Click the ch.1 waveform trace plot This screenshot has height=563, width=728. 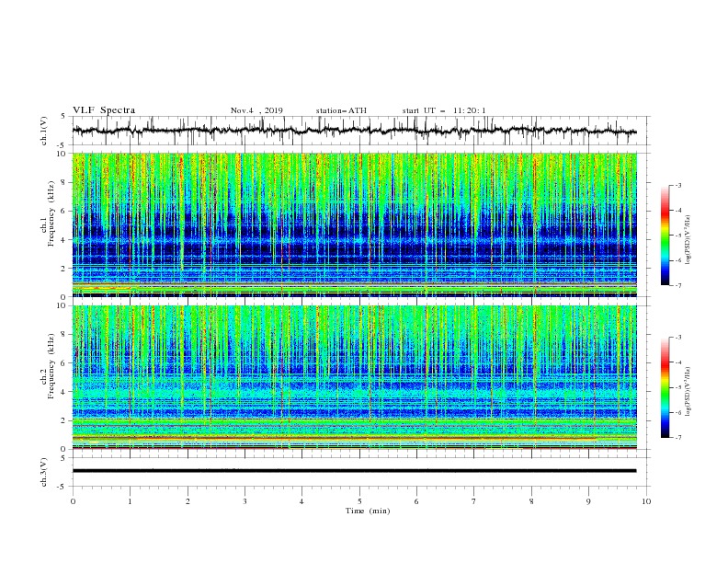(354, 131)
